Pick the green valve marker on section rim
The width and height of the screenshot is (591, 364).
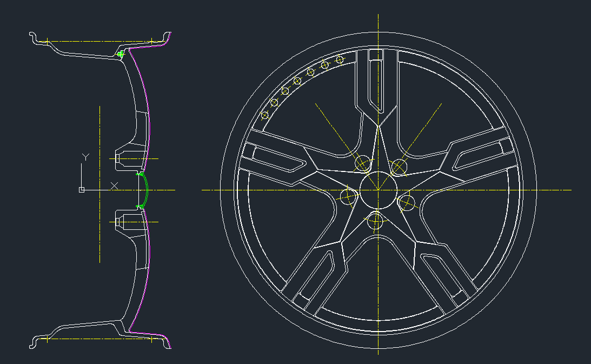coord(120,54)
